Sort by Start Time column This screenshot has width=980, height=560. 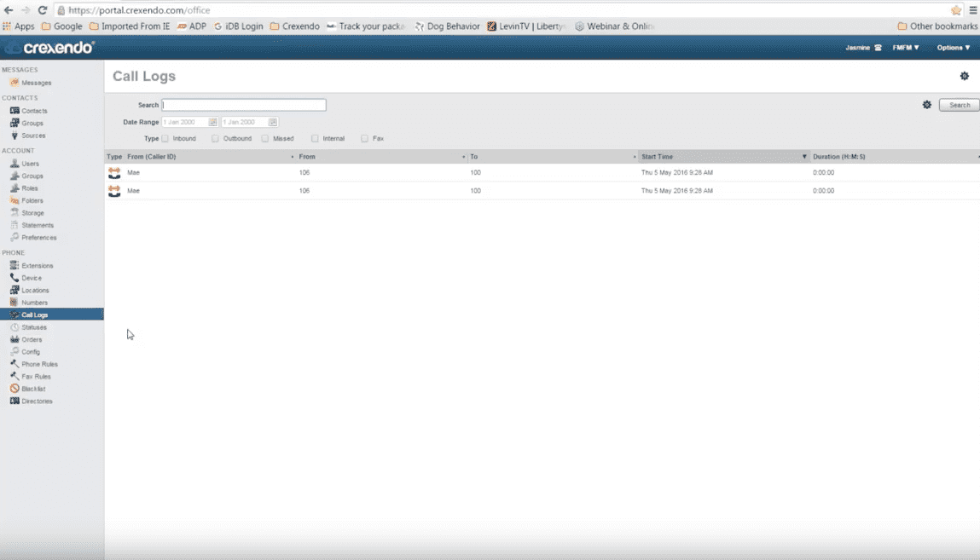click(x=724, y=157)
